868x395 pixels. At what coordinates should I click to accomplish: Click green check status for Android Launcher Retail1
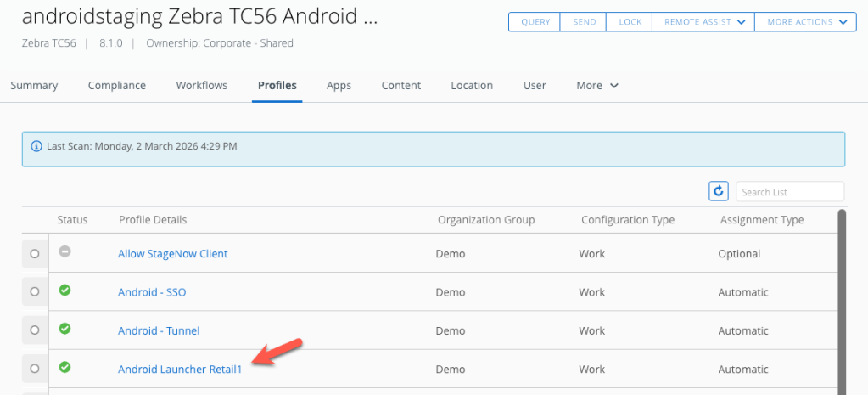64,368
